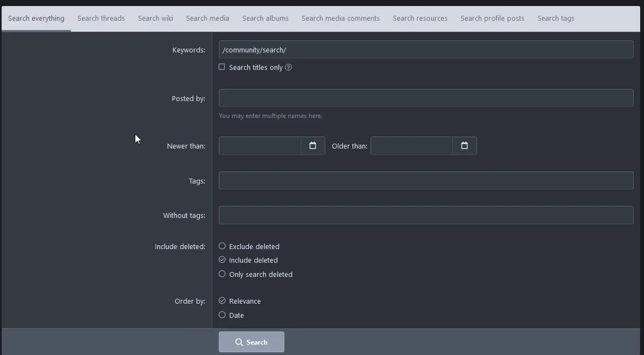Open Search profile posts tab
This screenshot has height=355, width=644.
pyautogui.click(x=492, y=19)
